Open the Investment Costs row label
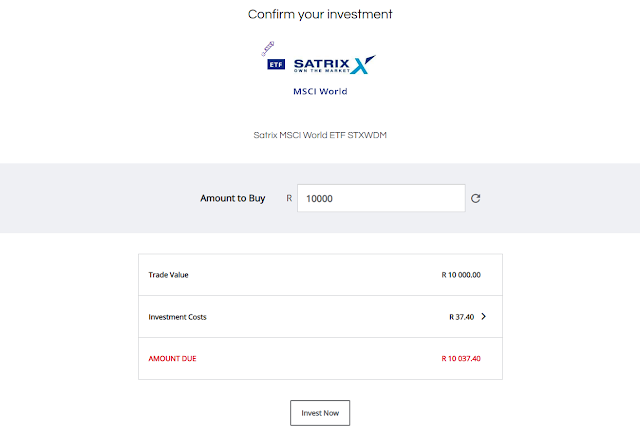Image resolution: width=640 pixels, height=433 pixels. [x=178, y=317]
